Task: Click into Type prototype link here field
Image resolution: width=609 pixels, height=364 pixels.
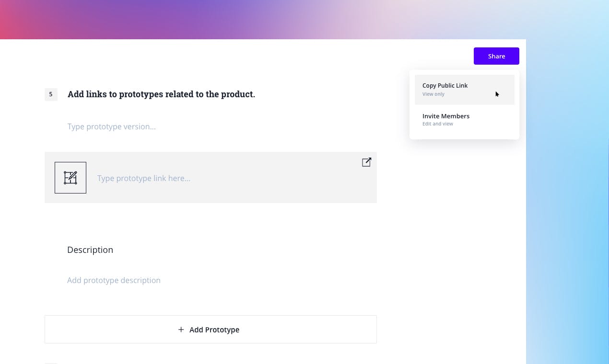Action: click(x=144, y=178)
